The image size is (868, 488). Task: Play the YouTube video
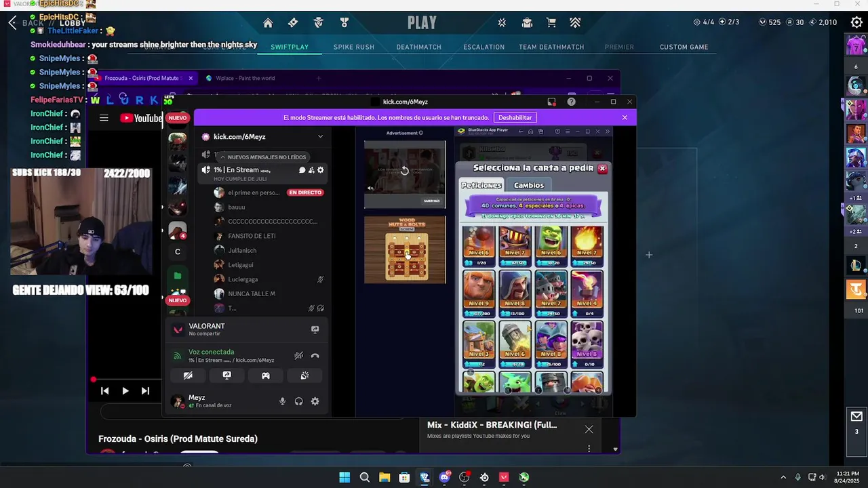pos(125,391)
